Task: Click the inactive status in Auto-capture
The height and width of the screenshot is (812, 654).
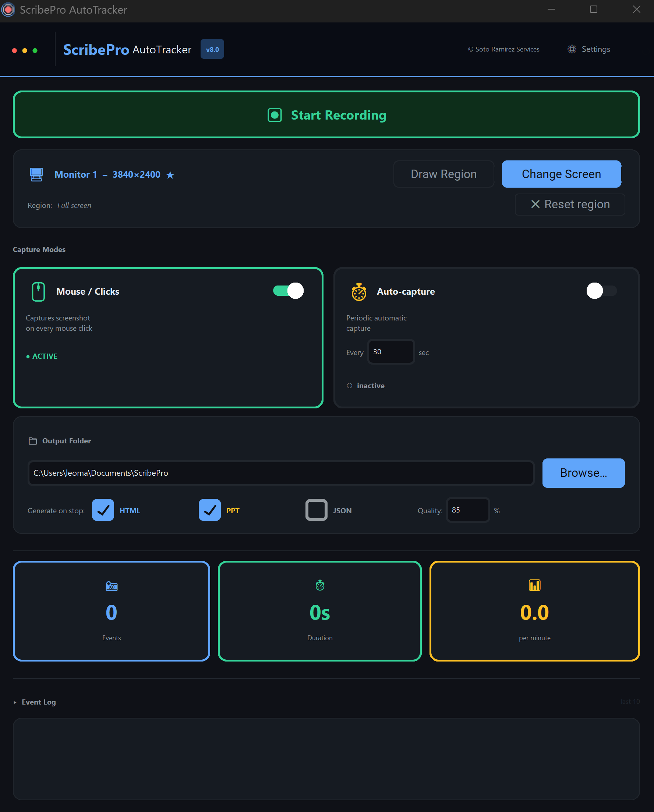Action: point(365,386)
